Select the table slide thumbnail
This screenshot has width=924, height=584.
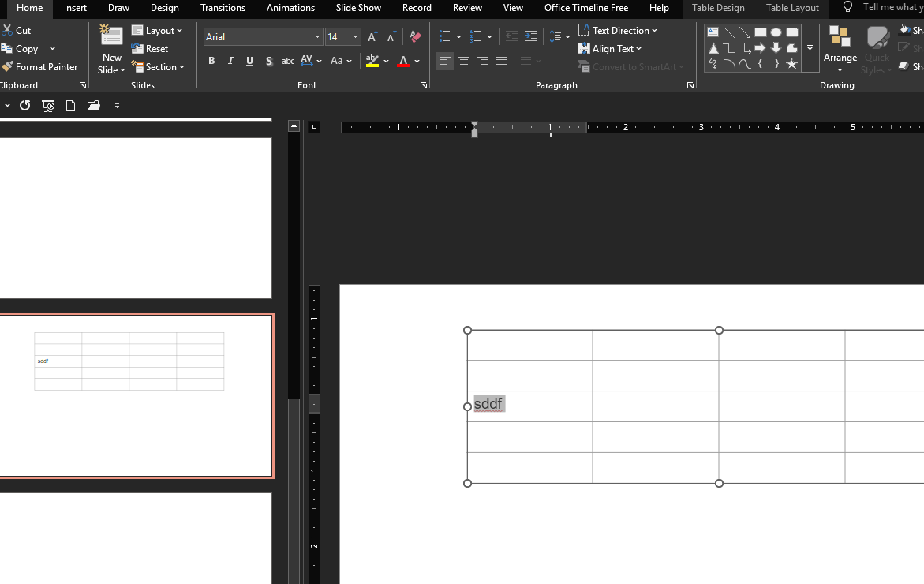click(136, 395)
